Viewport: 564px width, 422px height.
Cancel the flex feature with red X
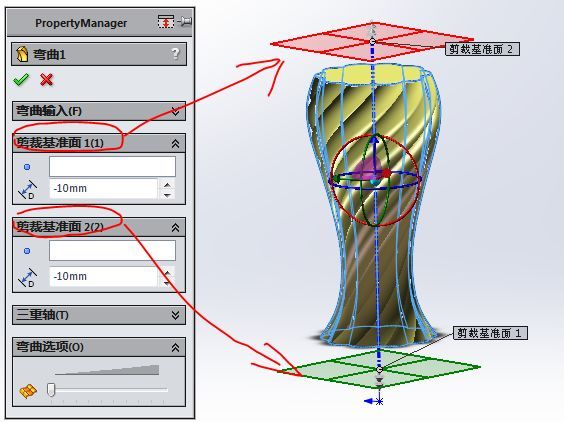46,80
